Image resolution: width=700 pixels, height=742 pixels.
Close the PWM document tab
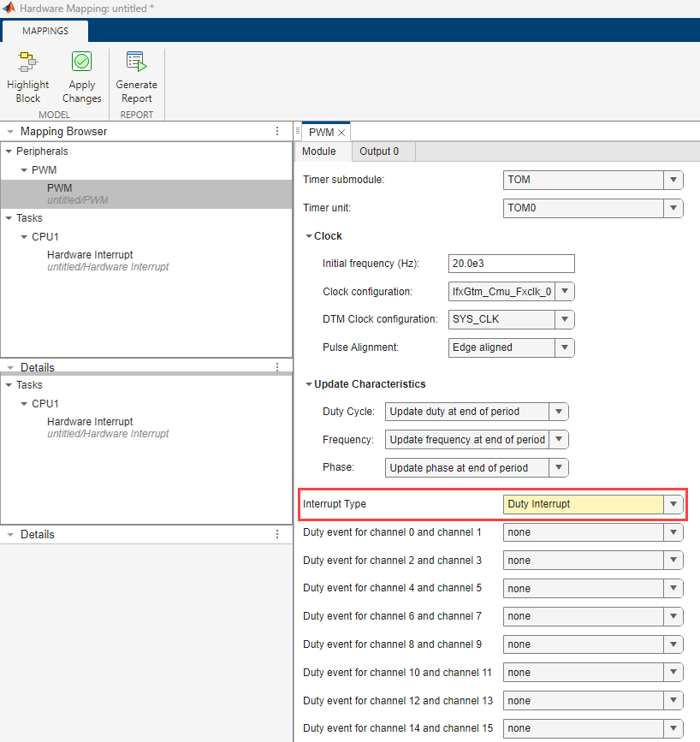(x=342, y=133)
